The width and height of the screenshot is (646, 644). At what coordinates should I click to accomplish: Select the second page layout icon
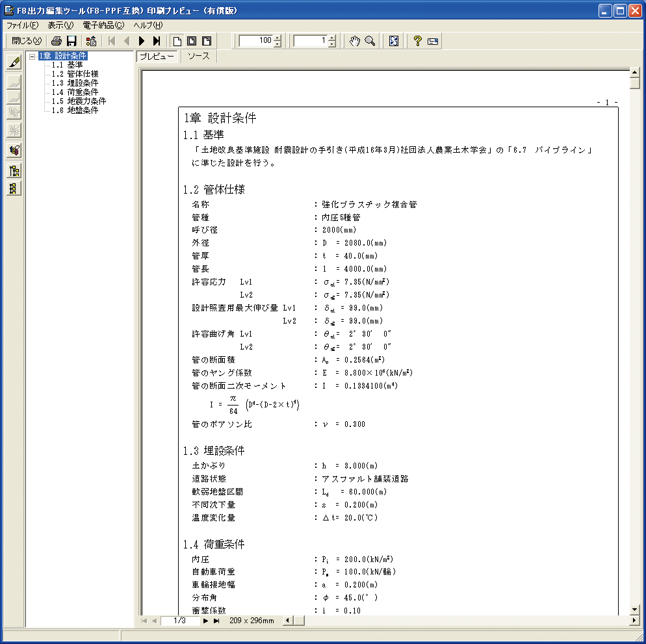(x=192, y=41)
